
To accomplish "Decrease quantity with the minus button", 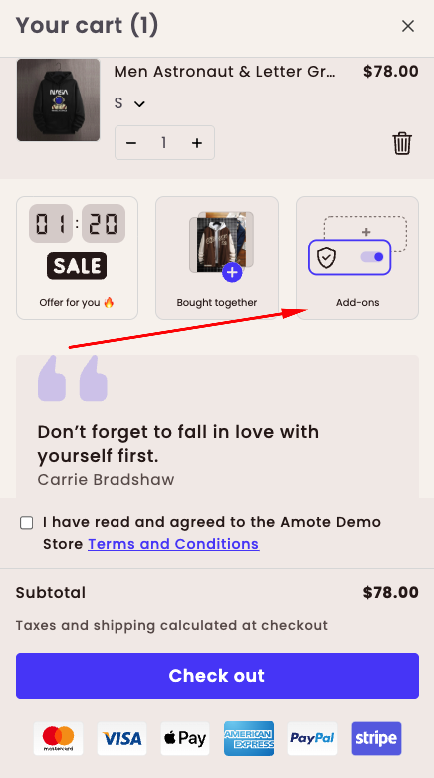I will [131, 143].
